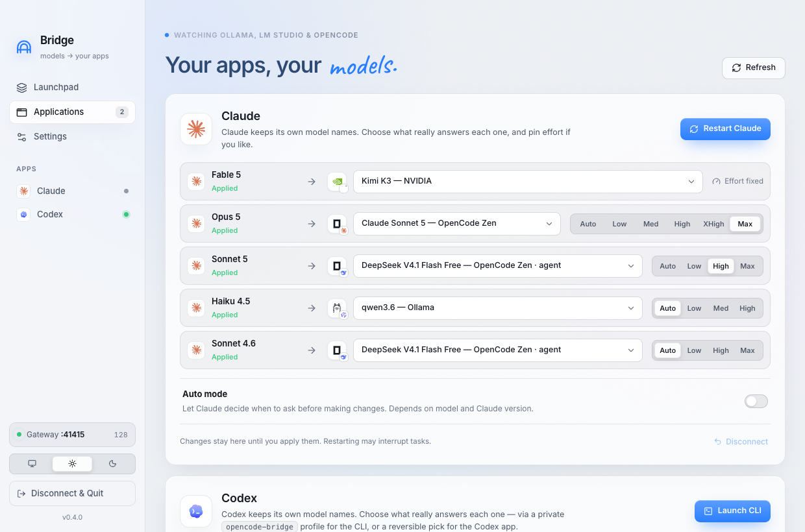Click the arrow icon in Fable 5 row
The image size is (805, 532).
(312, 181)
